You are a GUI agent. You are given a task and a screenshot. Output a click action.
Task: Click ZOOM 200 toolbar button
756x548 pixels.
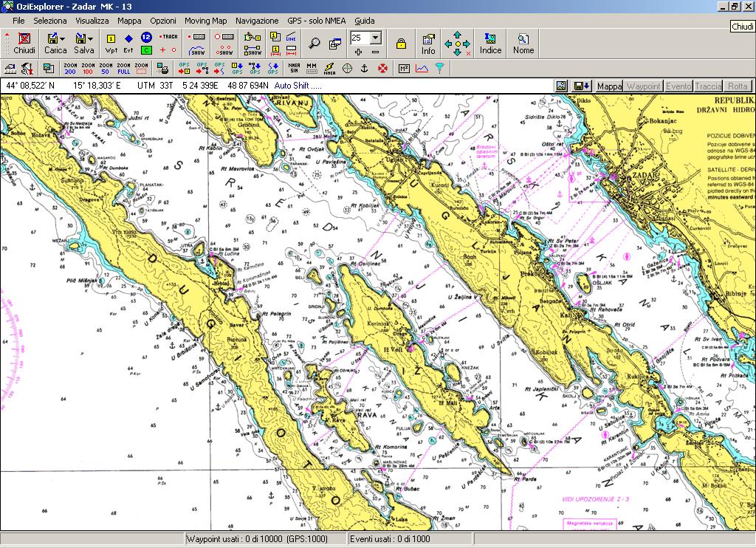(70, 69)
